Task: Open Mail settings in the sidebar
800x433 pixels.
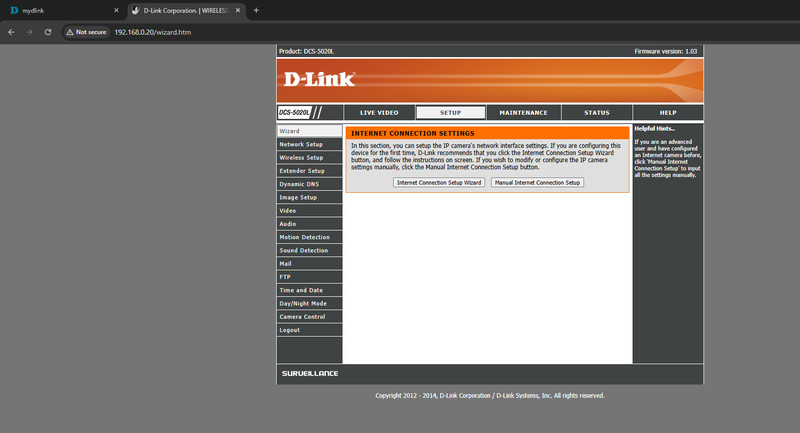Action: [309, 264]
